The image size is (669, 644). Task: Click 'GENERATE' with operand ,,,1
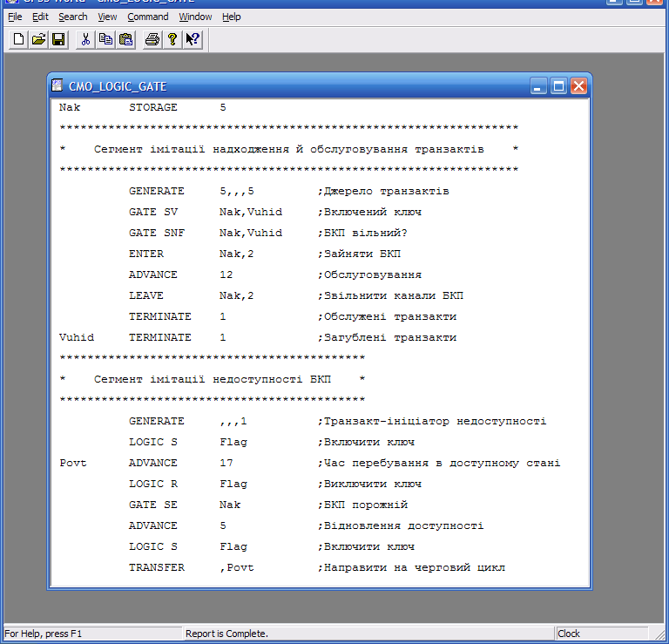click(x=156, y=421)
